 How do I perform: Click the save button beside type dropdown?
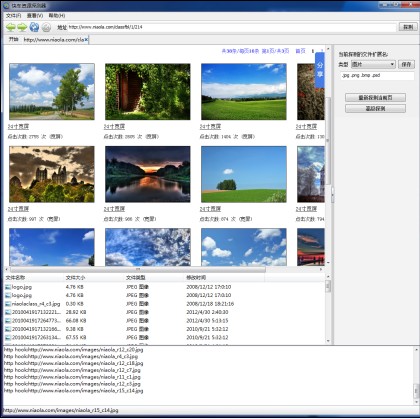point(406,64)
